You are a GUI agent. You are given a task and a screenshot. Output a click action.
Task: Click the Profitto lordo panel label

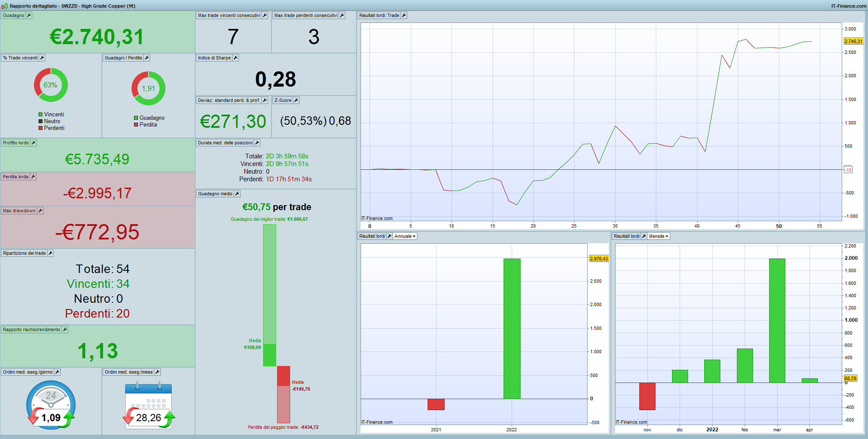coord(16,143)
